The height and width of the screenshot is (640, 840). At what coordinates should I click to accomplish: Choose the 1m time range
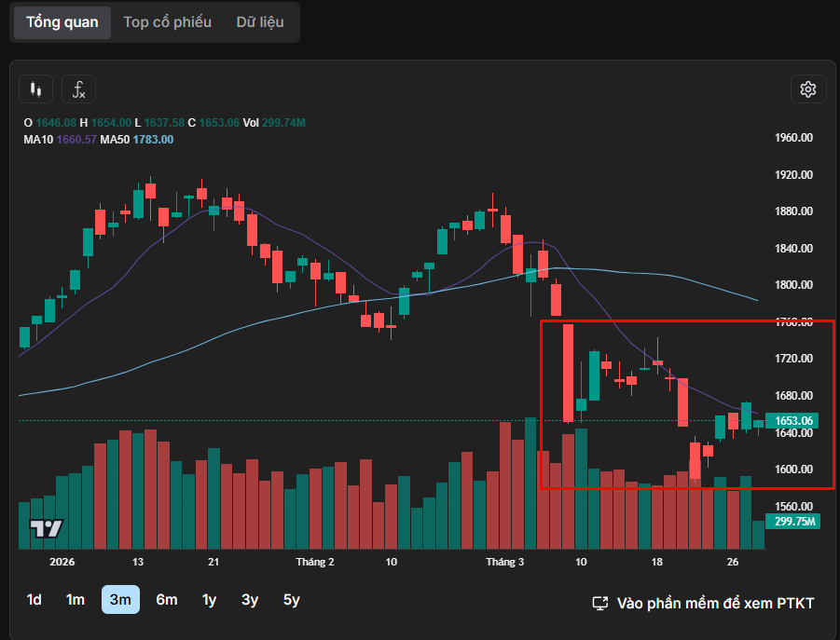point(76,600)
